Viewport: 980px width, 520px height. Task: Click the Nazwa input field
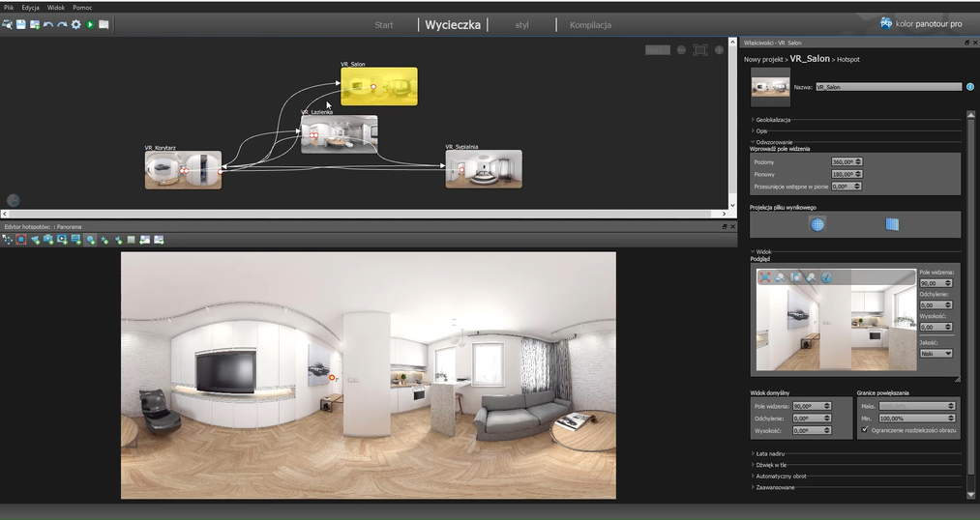coord(887,87)
